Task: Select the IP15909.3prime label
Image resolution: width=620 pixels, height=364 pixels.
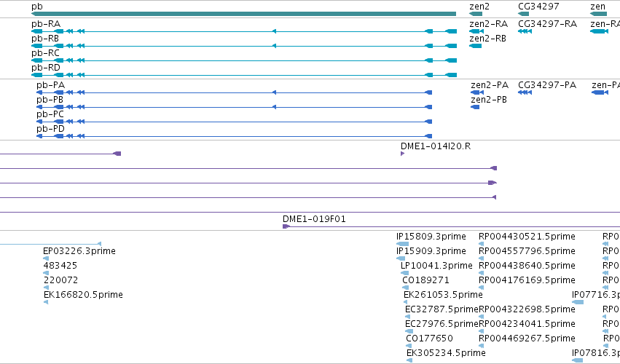Action: click(x=431, y=251)
